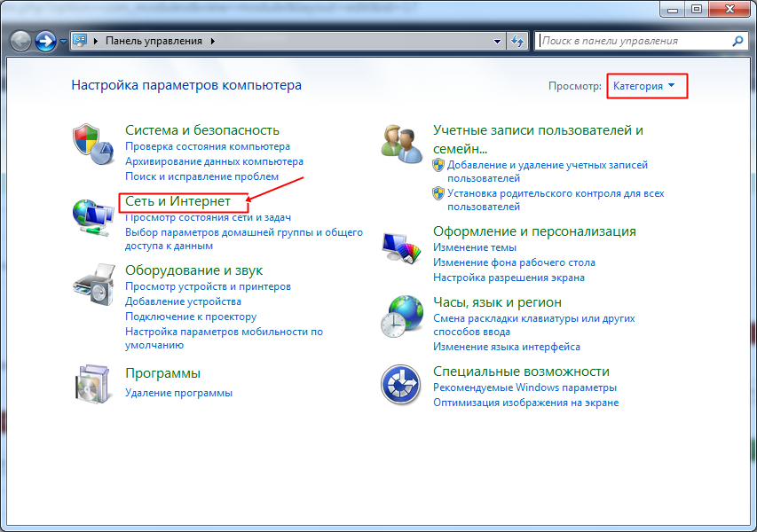Click the Programs disc box icon
The image size is (757, 532).
92,385
